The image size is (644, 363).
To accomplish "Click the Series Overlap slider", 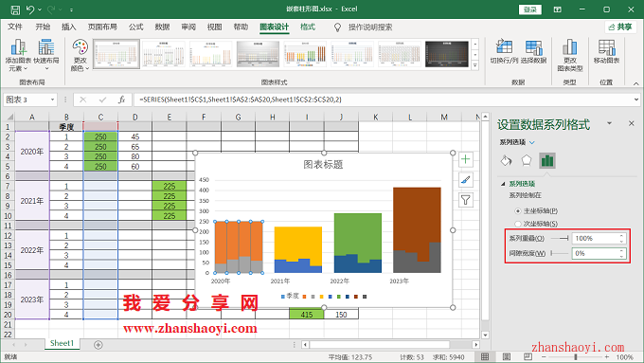I will 560,238.
